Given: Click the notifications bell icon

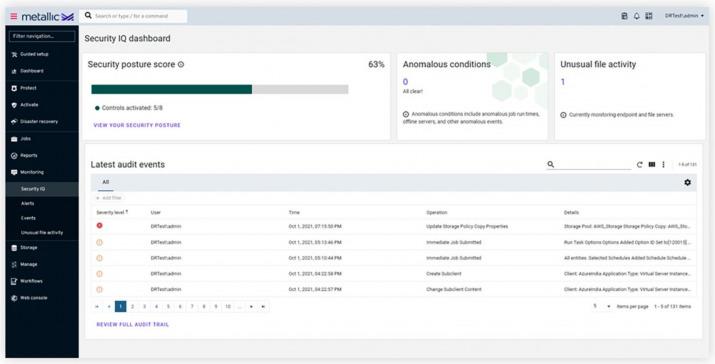Looking at the screenshot, I should click(x=637, y=16).
